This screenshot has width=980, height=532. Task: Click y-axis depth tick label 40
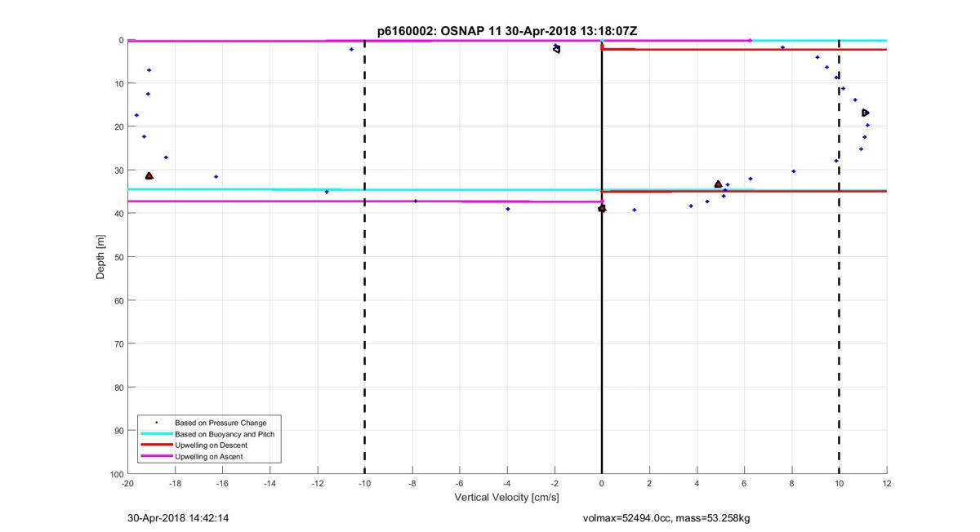tap(118, 214)
